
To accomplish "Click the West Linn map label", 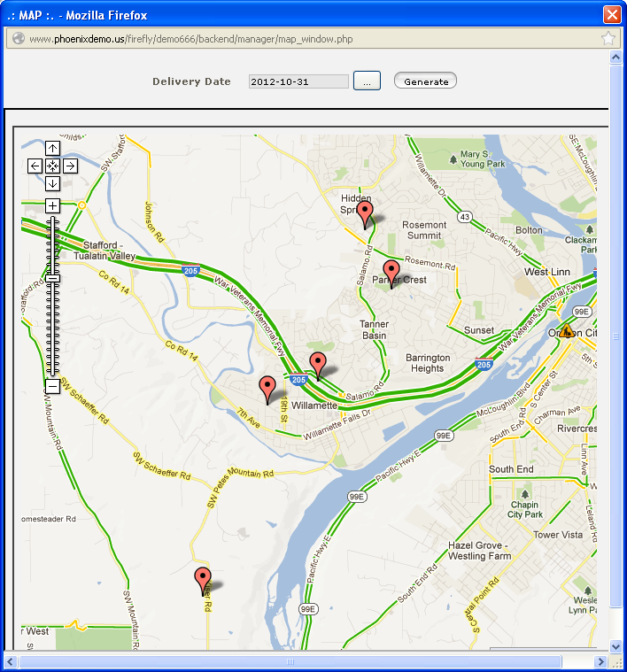I will [x=547, y=272].
